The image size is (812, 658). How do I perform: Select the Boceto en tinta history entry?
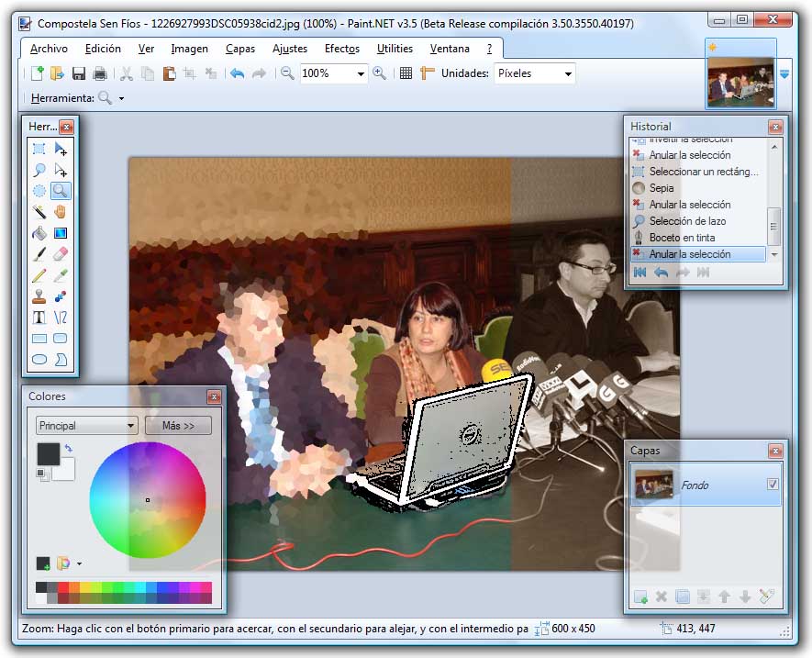[x=697, y=238]
